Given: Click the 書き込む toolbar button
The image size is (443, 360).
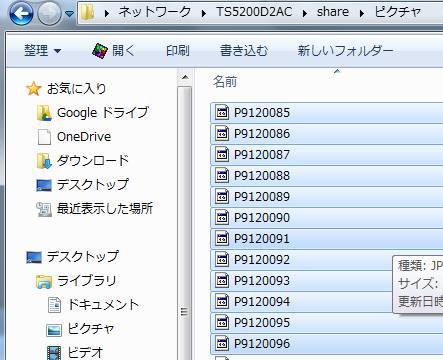Looking at the screenshot, I should click(244, 51).
